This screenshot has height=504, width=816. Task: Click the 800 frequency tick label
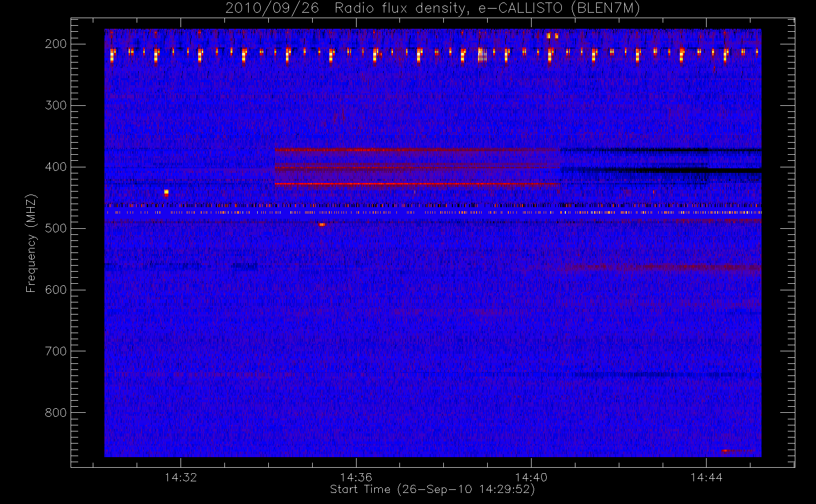(x=56, y=413)
